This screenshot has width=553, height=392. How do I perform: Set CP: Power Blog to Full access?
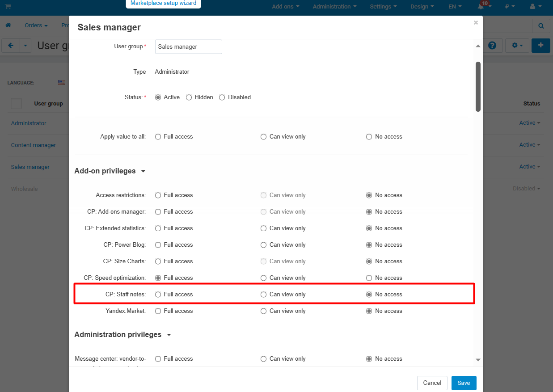point(158,245)
